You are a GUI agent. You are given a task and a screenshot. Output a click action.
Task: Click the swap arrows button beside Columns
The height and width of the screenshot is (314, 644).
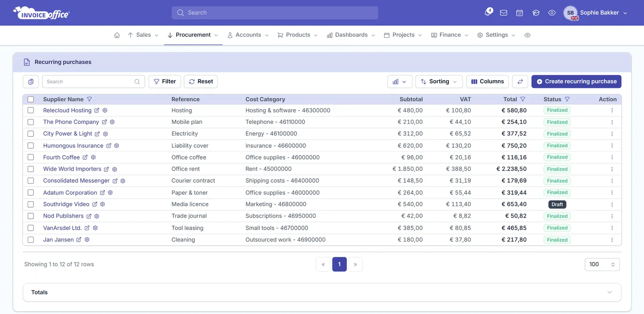click(x=520, y=81)
